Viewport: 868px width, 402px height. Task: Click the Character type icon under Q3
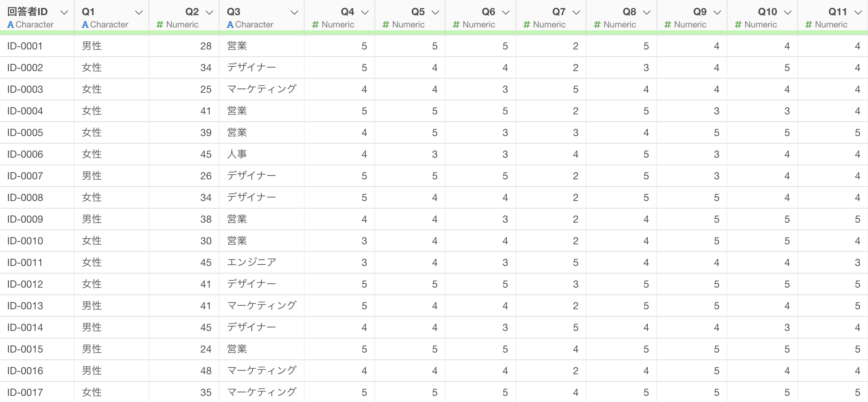(x=230, y=25)
